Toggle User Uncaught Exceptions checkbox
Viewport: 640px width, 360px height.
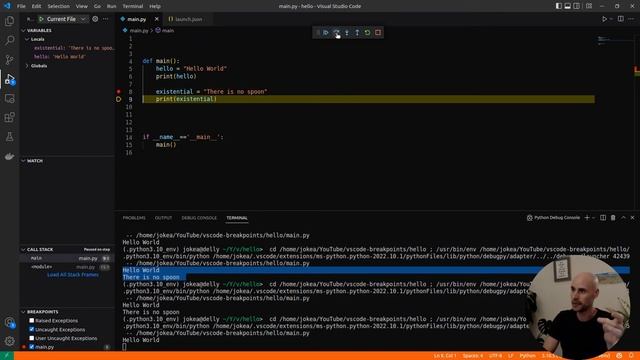click(31, 338)
